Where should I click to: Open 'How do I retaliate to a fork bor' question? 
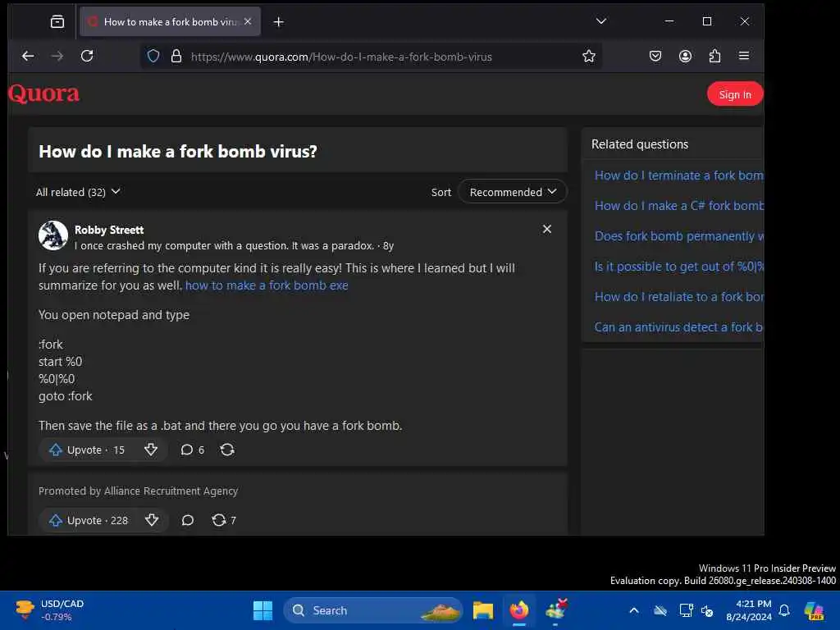click(x=678, y=297)
